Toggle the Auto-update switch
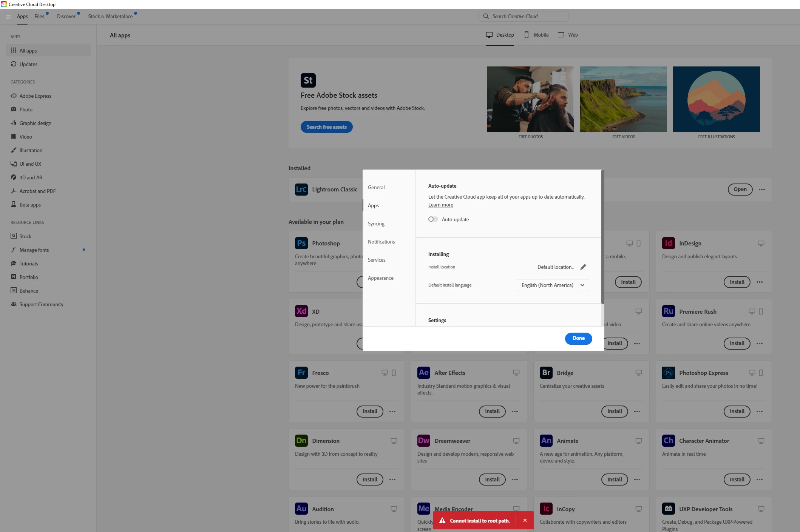 433,219
